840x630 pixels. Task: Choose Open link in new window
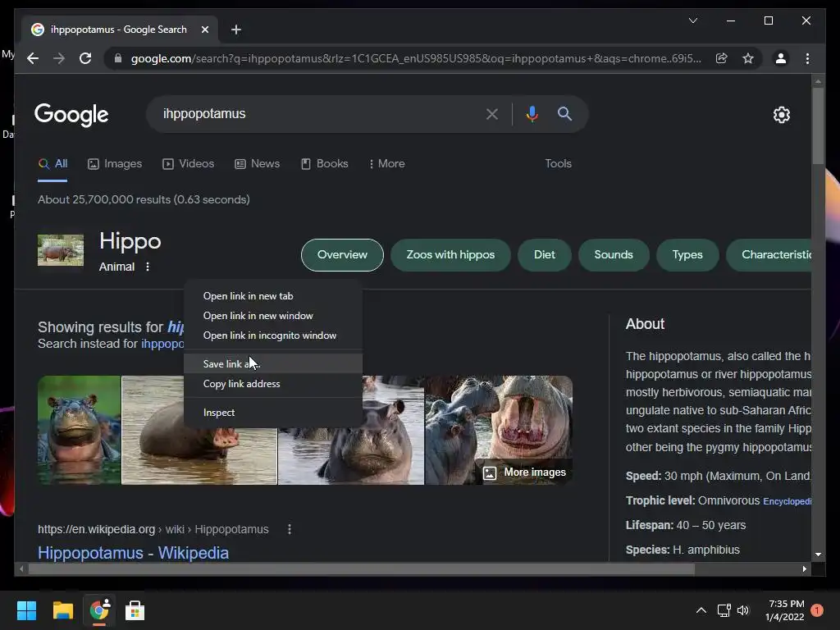(273, 316)
